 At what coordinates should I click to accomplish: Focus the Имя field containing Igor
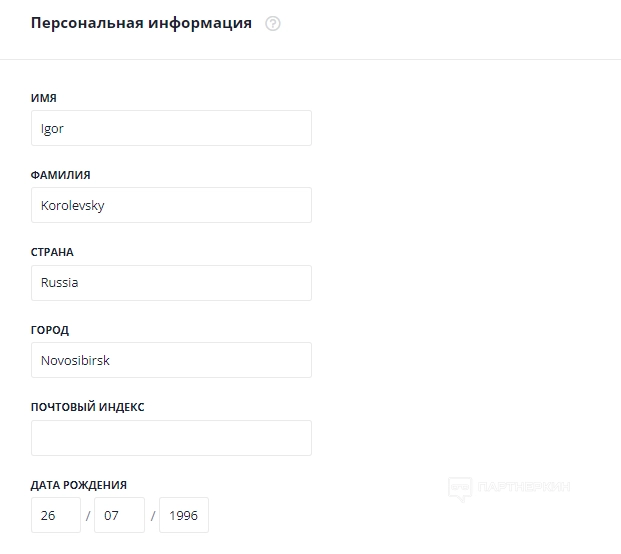coord(171,128)
